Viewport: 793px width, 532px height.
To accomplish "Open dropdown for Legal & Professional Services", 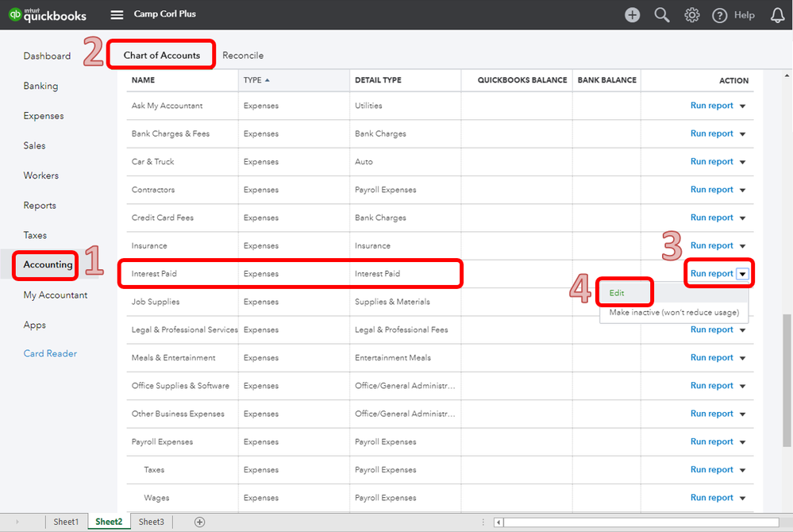I will point(742,330).
